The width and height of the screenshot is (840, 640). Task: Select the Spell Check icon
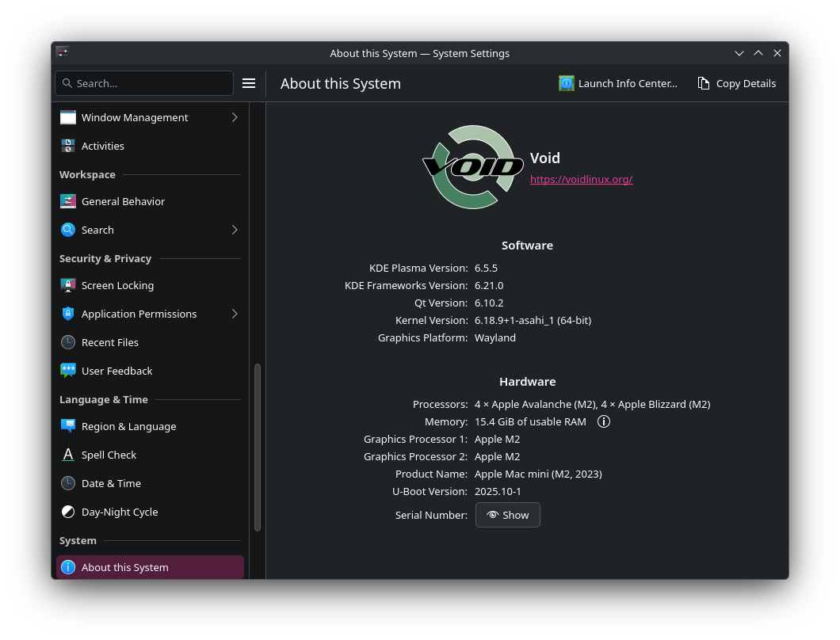68,455
